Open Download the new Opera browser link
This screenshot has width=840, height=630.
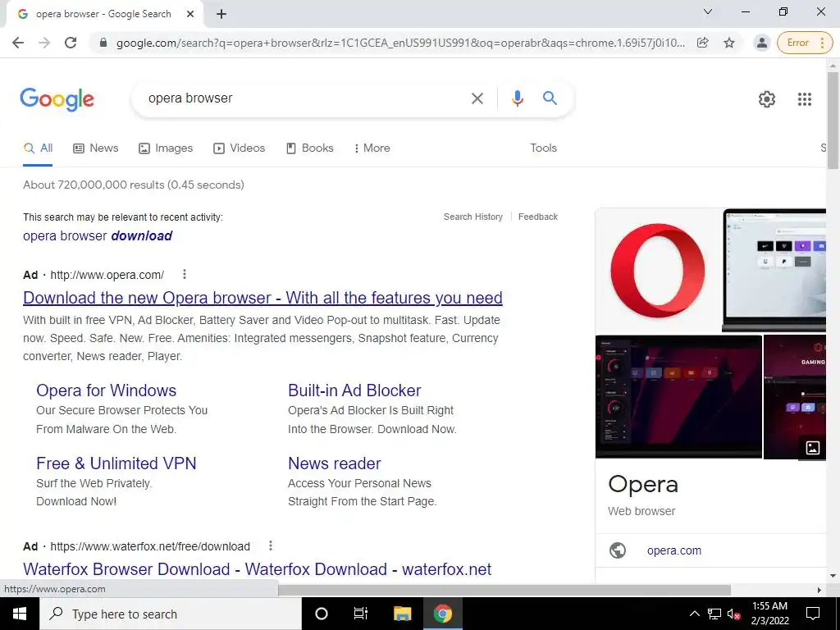click(262, 298)
